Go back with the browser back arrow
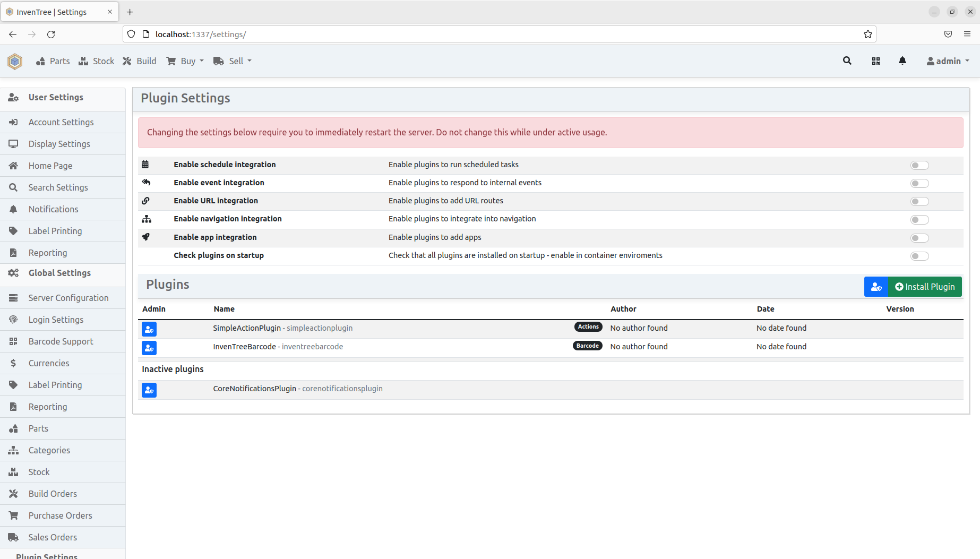This screenshot has height=559, width=980. [x=13, y=35]
